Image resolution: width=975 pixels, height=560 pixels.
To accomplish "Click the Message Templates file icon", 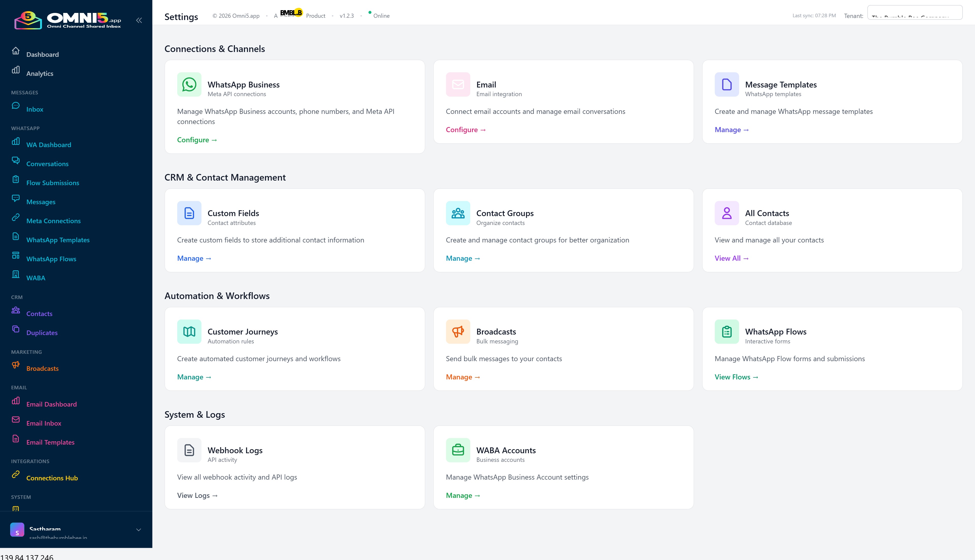I will 726,85.
